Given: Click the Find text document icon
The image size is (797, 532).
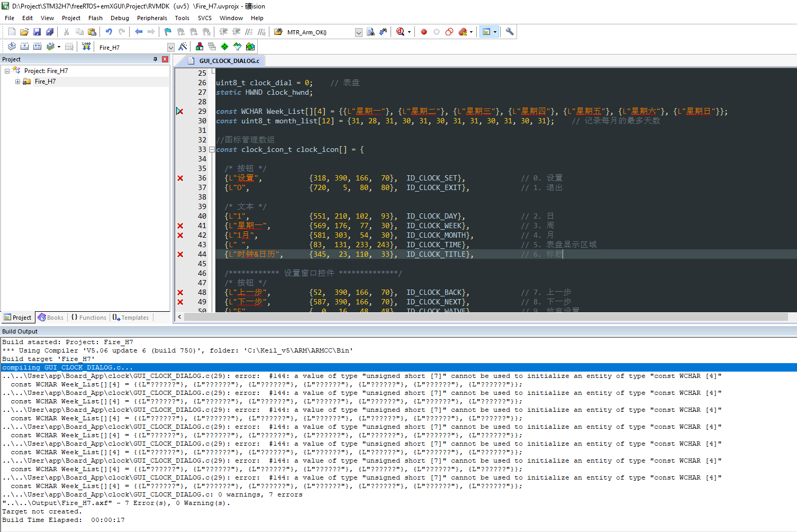Looking at the screenshot, I should [370, 32].
